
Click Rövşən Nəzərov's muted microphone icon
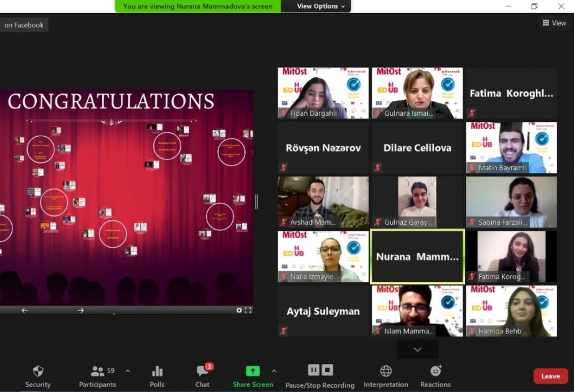point(283,167)
